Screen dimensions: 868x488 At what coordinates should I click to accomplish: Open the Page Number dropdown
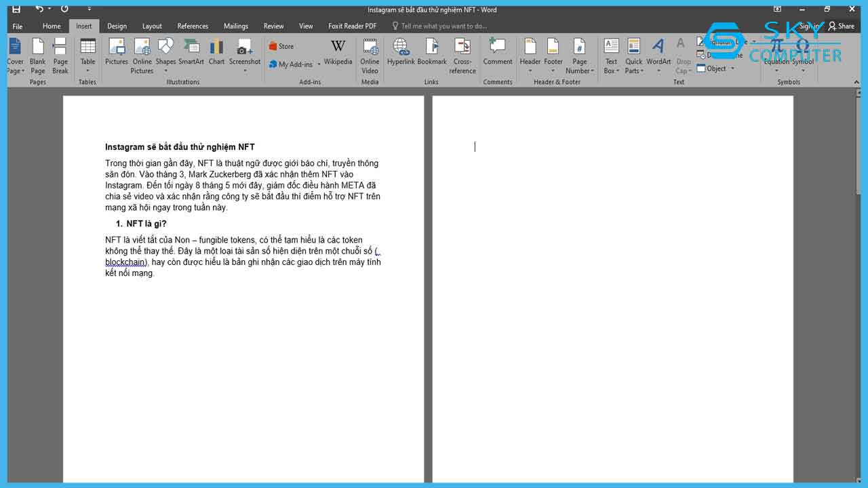(x=580, y=56)
